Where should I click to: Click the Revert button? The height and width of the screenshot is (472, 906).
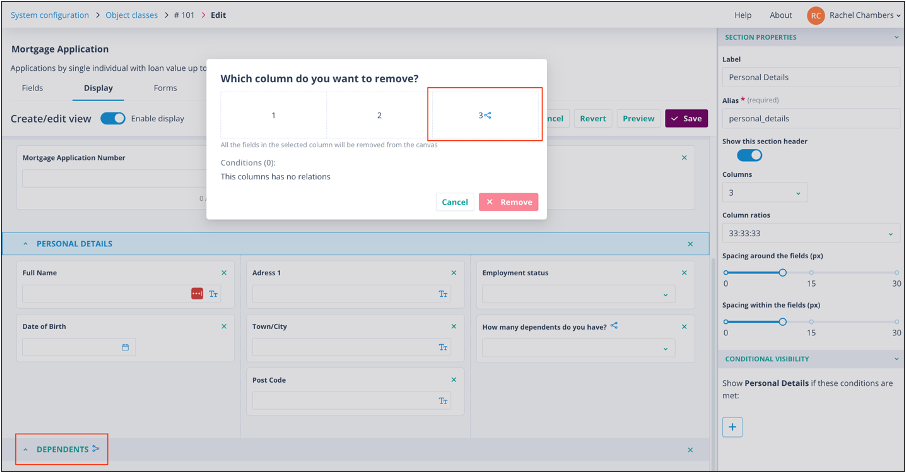click(593, 118)
